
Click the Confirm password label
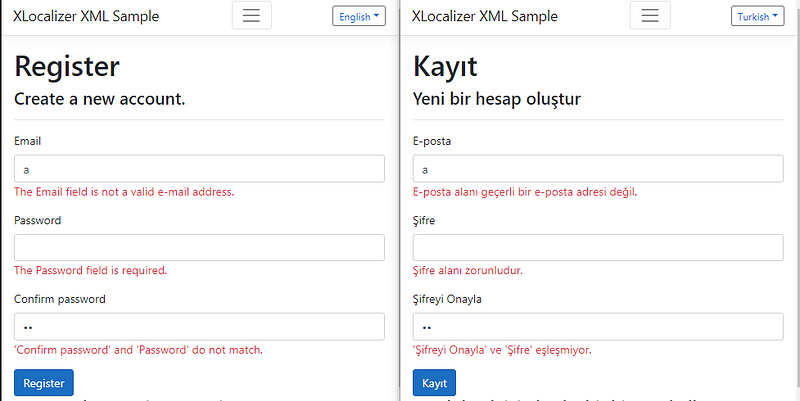[60, 299]
